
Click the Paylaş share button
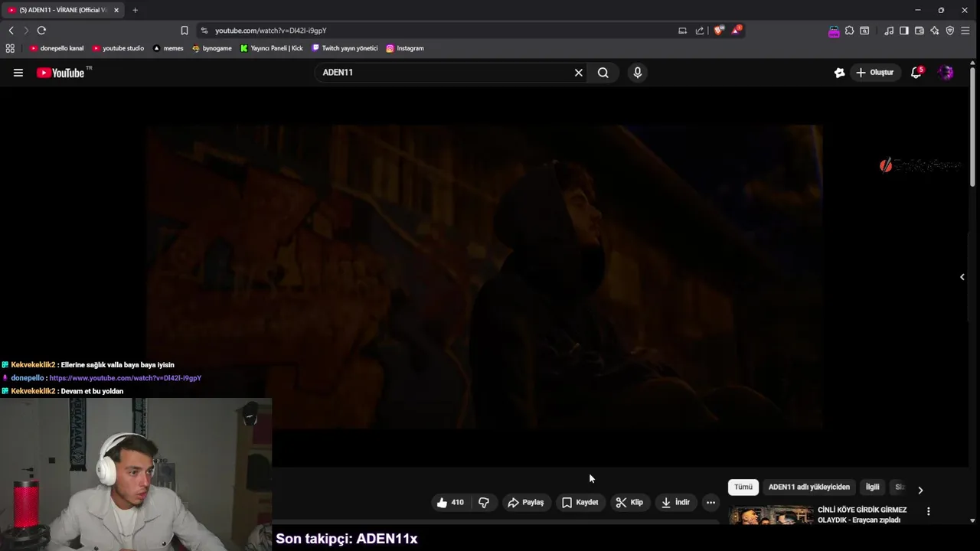coord(525,503)
